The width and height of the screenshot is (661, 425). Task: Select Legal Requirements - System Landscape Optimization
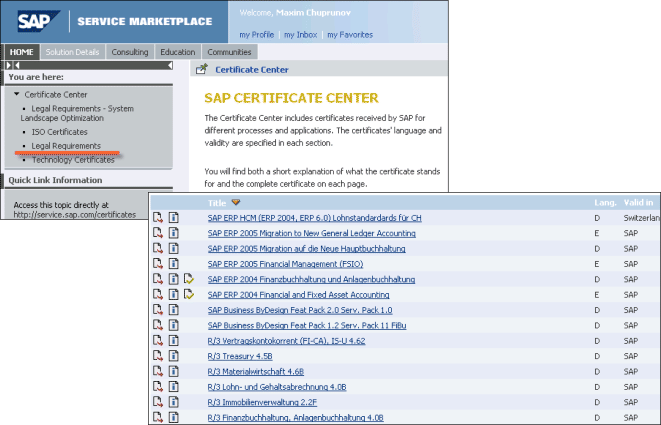[x=77, y=113]
